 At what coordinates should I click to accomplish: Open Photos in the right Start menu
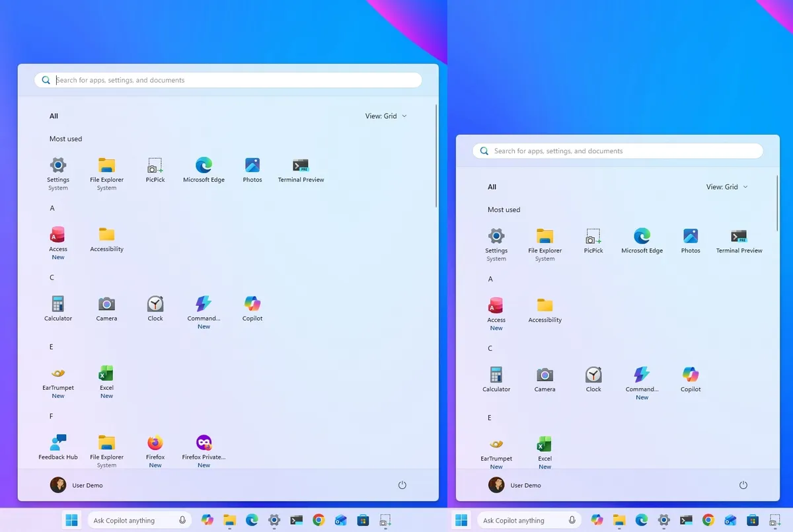(x=691, y=241)
